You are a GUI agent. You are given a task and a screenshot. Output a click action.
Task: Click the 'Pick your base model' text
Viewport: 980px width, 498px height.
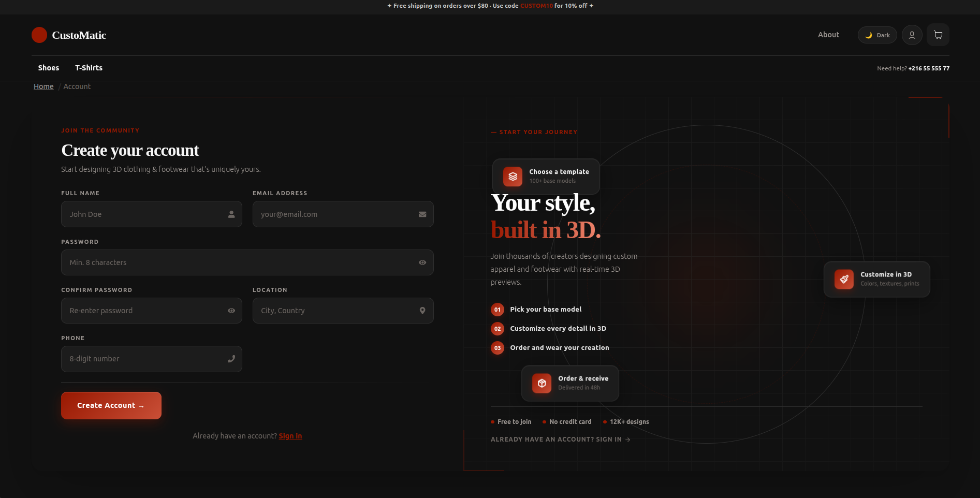(546, 310)
